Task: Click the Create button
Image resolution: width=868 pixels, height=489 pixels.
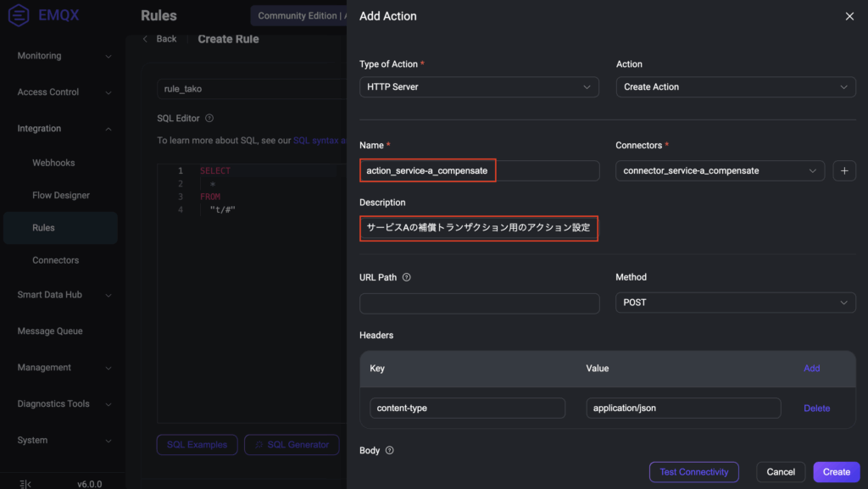Action: pyautogui.click(x=836, y=472)
